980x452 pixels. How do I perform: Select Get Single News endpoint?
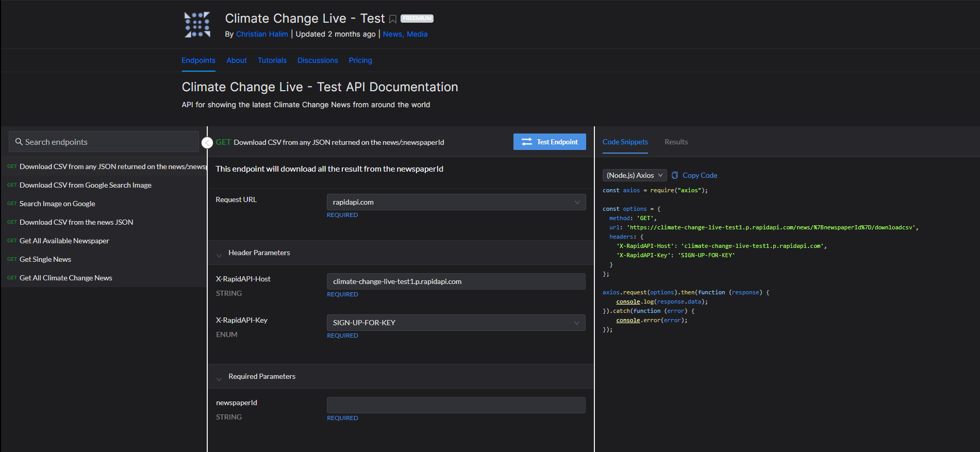(104, 259)
